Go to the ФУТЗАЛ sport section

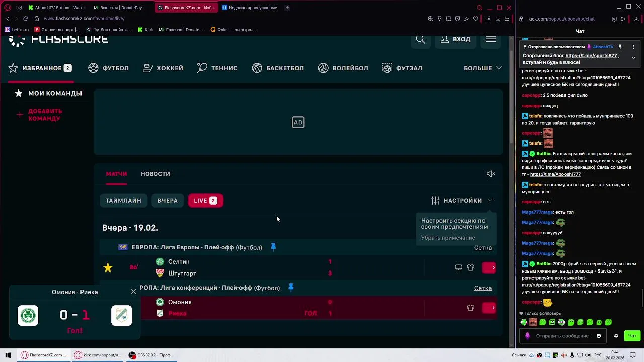click(x=402, y=68)
